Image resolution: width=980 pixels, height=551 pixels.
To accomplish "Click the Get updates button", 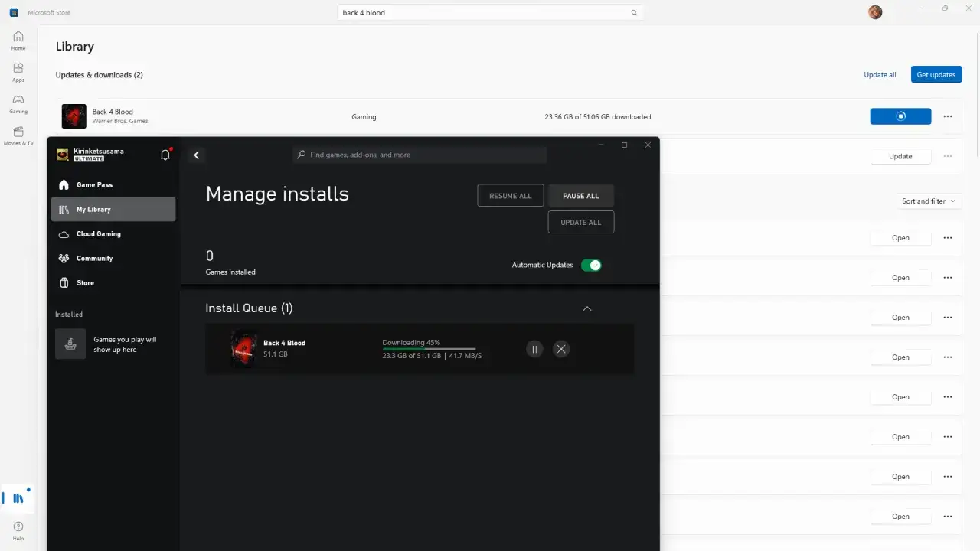I will pos(936,74).
